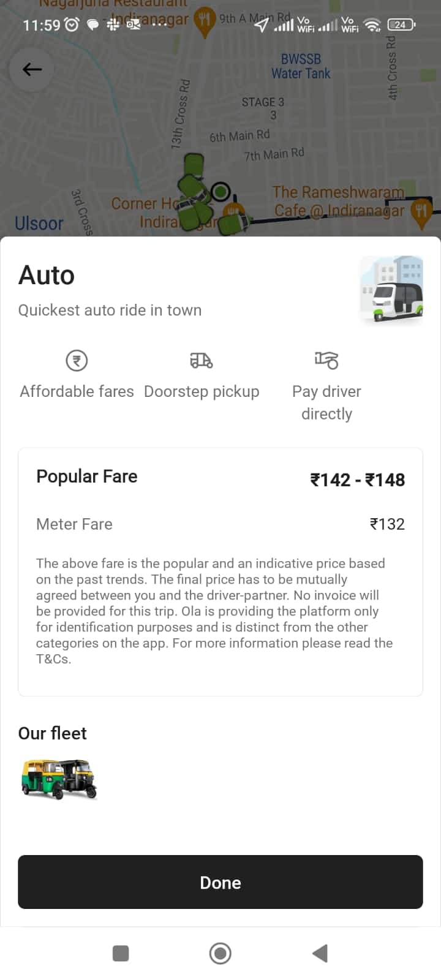Viewport: 441px width, 980px height.
Task: Tap the Ulsoor label on the map
Action: click(x=39, y=223)
